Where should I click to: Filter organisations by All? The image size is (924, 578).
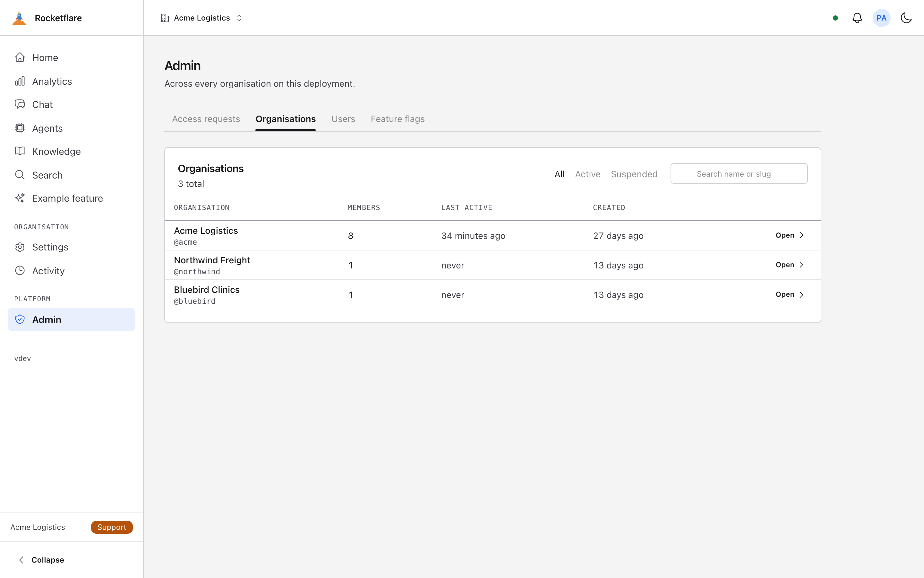pyautogui.click(x=559, y=174)
